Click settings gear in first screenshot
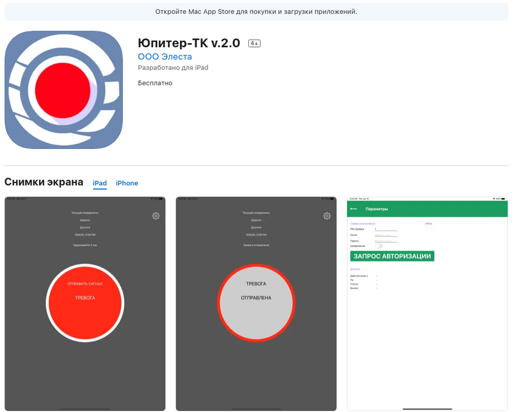Viewport: 532px width, 412px height. click(156, 216)
